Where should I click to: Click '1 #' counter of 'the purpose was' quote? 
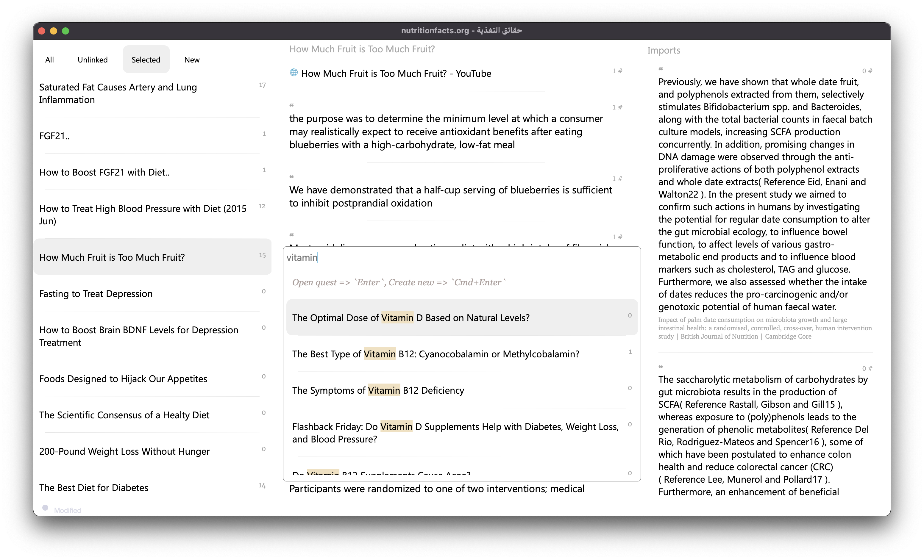[617, 107]
